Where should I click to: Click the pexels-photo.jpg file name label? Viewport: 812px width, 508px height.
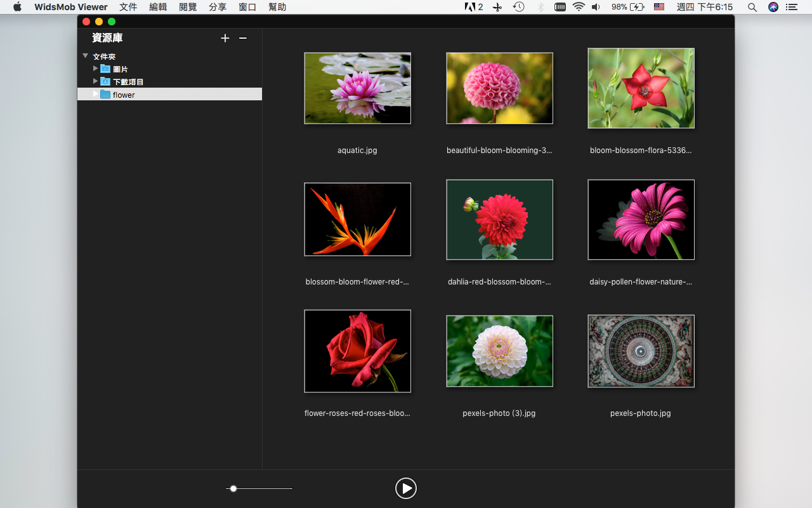click(x=640, y=413)
